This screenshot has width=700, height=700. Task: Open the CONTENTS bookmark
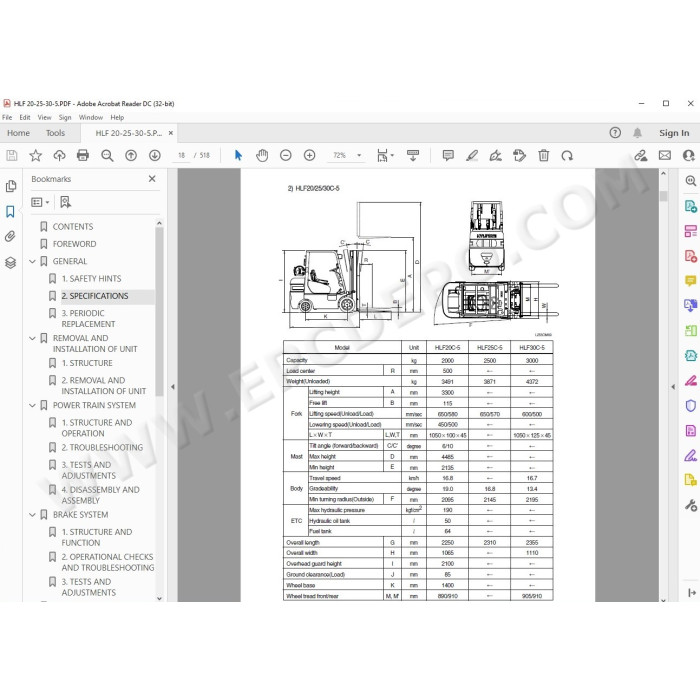(x=73, y=227)
